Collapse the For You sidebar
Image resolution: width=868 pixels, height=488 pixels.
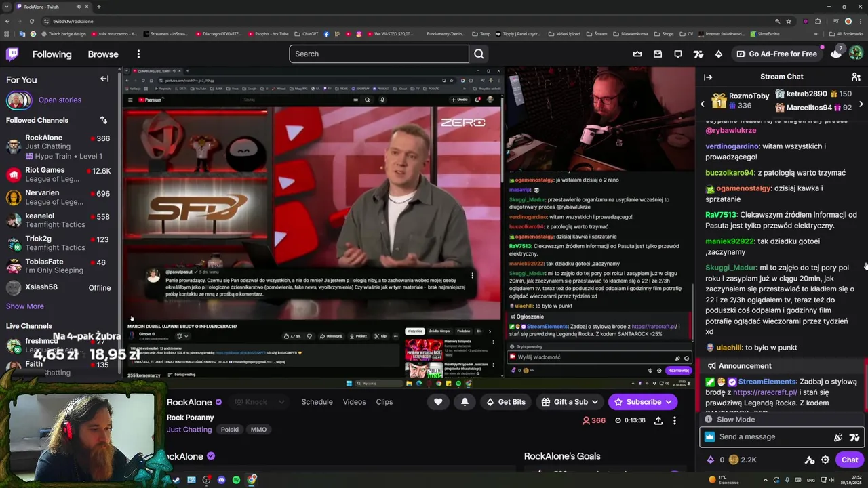tap(104, 79)
